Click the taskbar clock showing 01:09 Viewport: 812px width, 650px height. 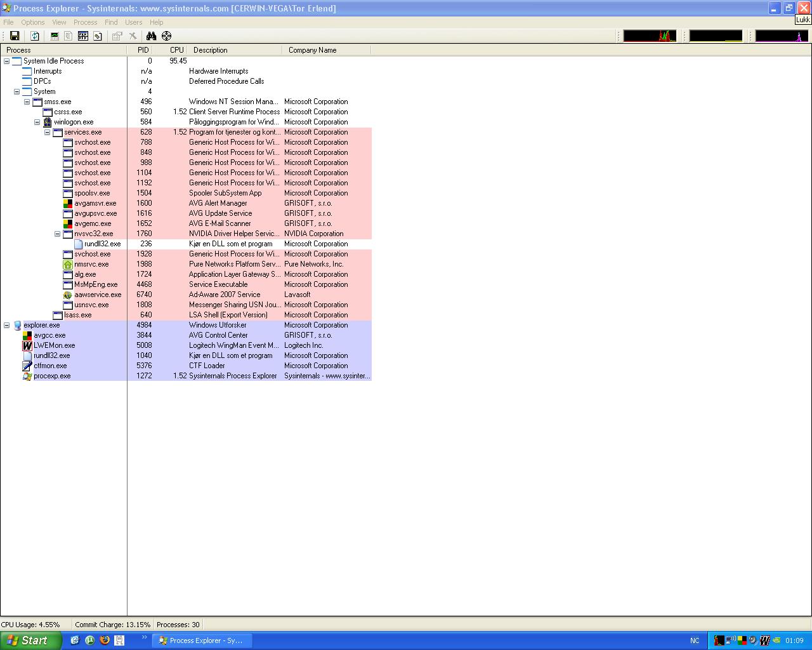[794, 640]
